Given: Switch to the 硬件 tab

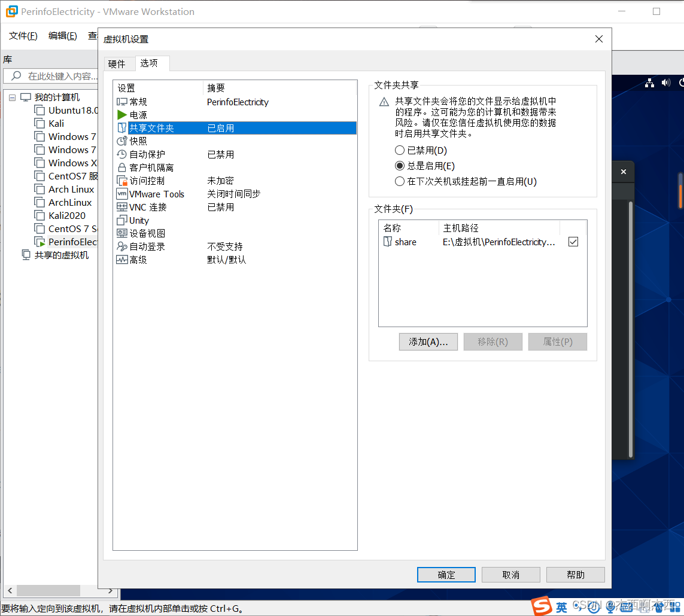Looking at the screenshot, I should (117, 64).
